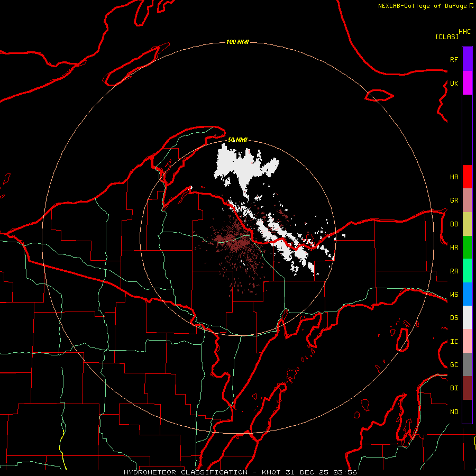Click the IC legend label
This screenshot has height=476, width=476.
(454, 342)
